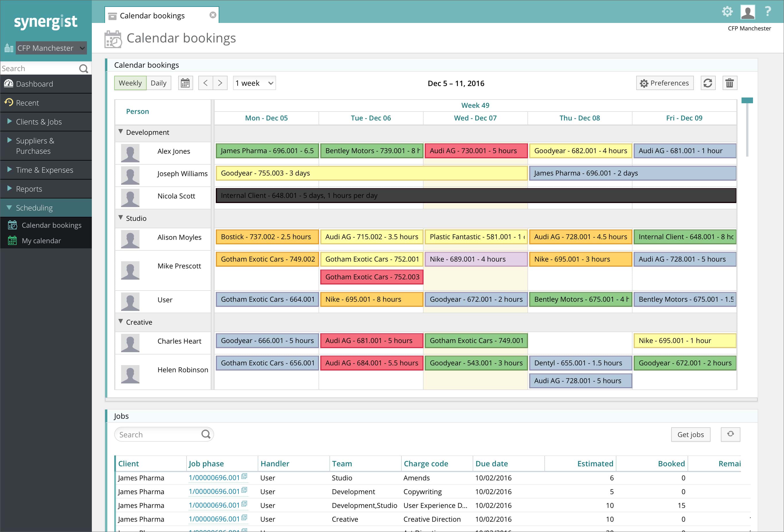Open the settings gear icon in top bar

pos(727,12)
